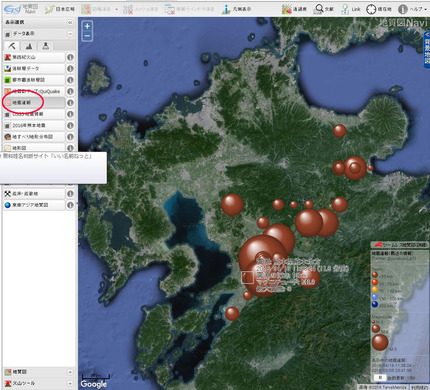
Task: Open info for 2016年熊本地震
Action: tap(70, 125)
